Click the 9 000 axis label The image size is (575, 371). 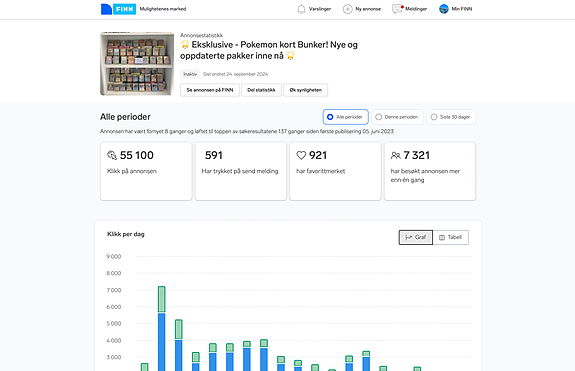(114, 257)
